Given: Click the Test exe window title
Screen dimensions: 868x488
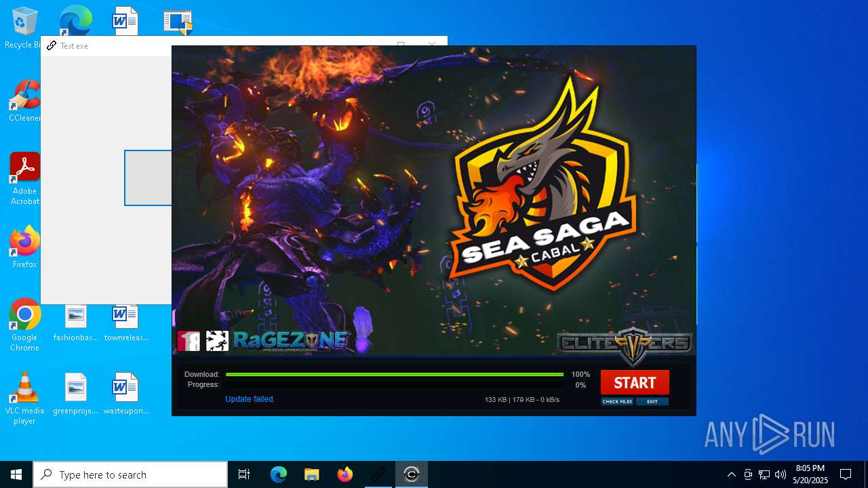Looking at the screenshot, I should click(x=74, y=46).
